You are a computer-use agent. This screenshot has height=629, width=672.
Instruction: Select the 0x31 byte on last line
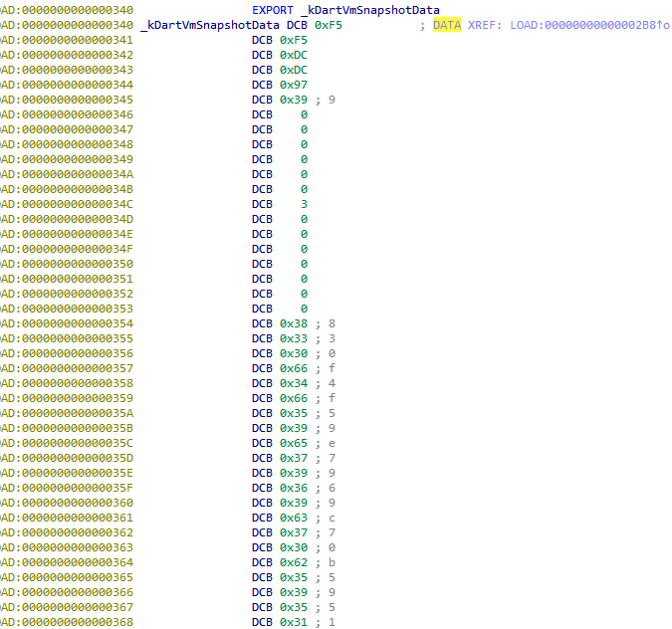pos(294,622)
